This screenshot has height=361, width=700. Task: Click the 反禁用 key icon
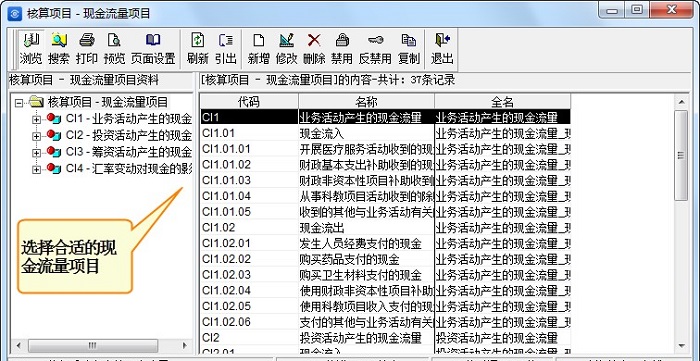coord(375,48)
